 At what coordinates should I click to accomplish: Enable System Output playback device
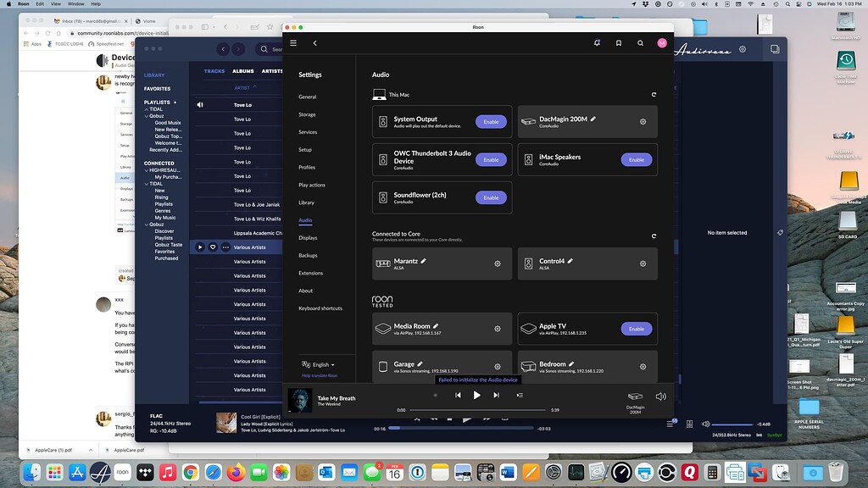tap(490, 121)
